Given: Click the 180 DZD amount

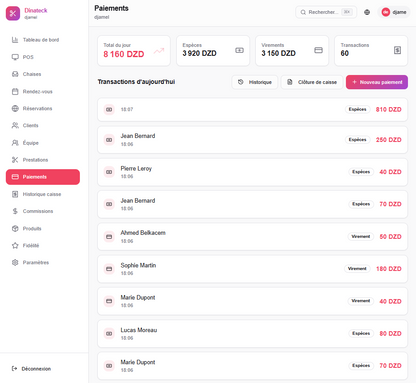Looking at the screenshot, I should click(388, 269).
